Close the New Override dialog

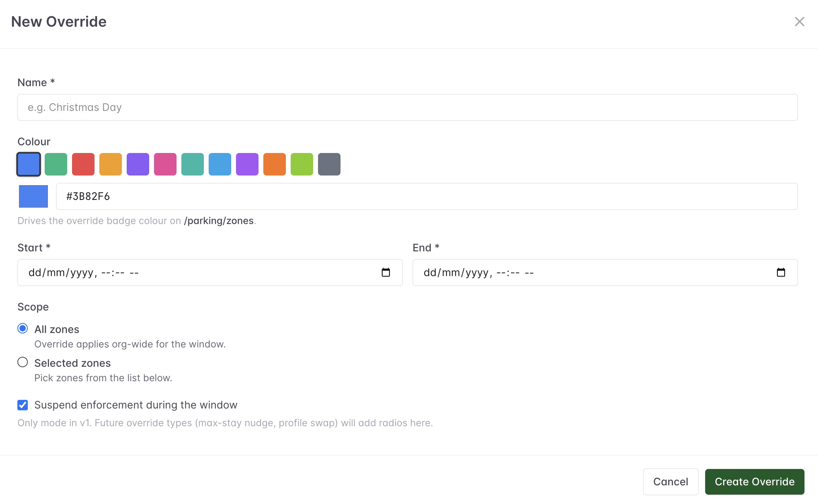(x=799, y=22)
